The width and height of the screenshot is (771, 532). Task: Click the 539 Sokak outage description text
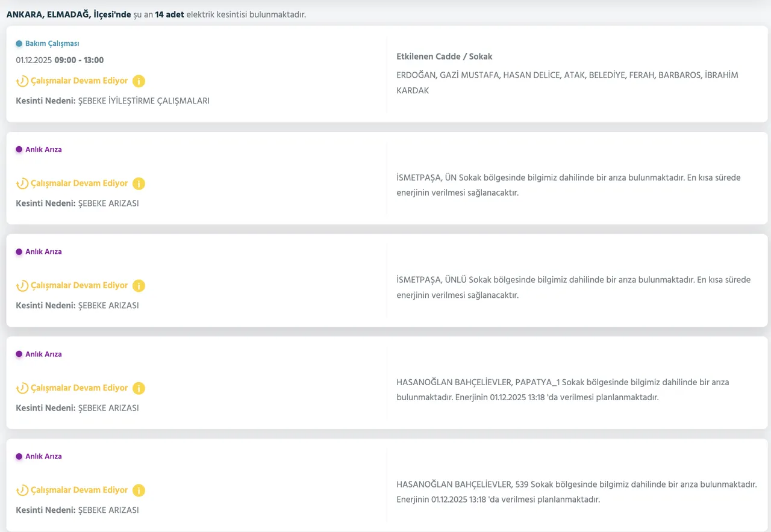[576, 492]
